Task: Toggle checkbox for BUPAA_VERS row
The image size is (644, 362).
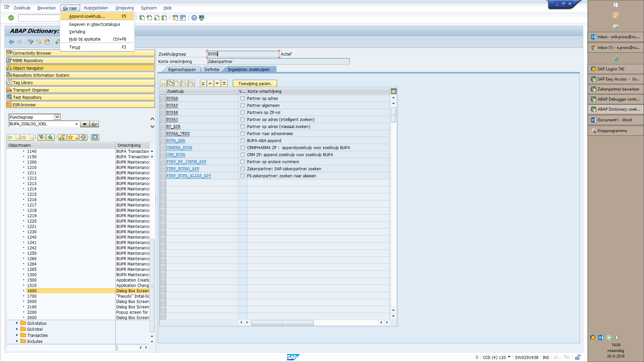Action: 243,134
